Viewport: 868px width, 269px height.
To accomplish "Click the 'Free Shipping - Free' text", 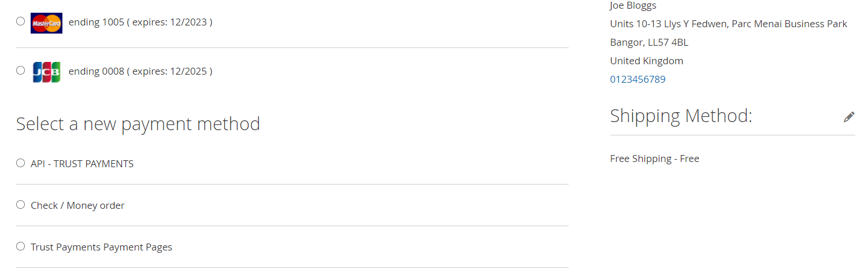I will pos(654,159).
